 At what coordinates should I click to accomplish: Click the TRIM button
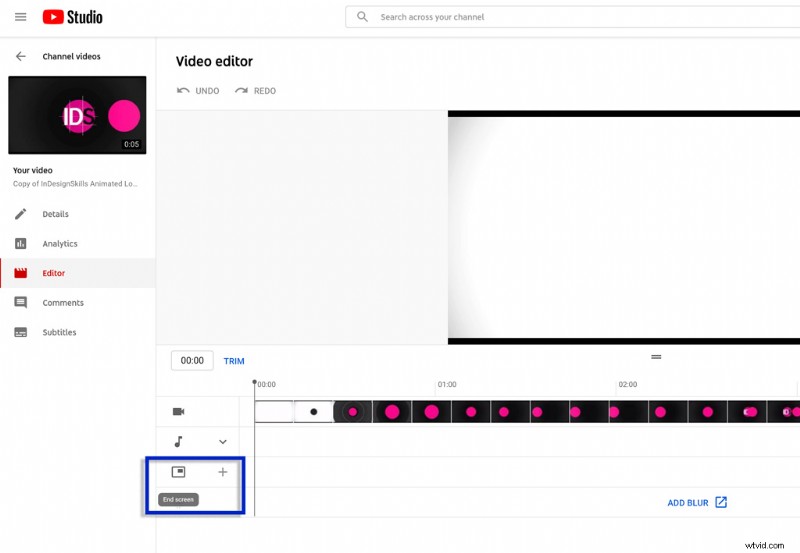234,361
